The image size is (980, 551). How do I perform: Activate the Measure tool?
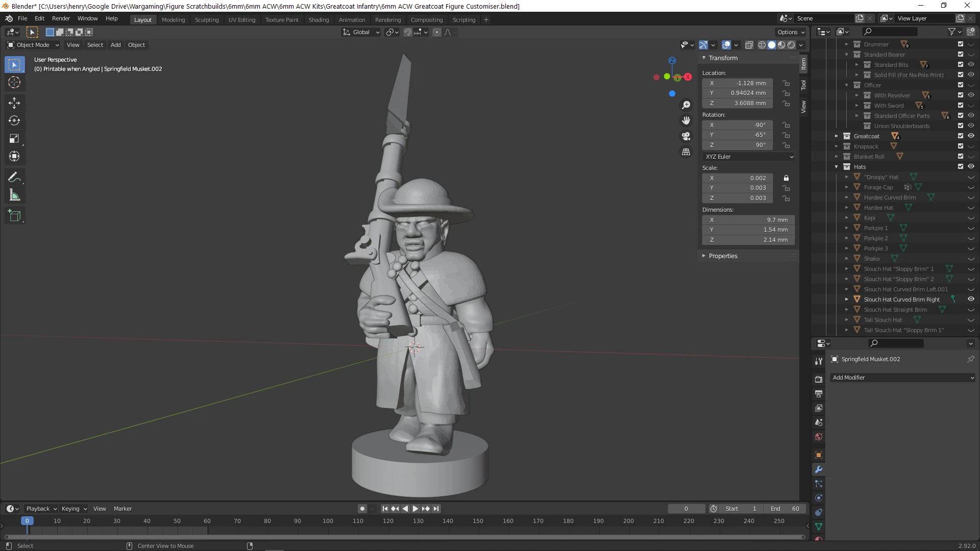[x=14, y=195]
